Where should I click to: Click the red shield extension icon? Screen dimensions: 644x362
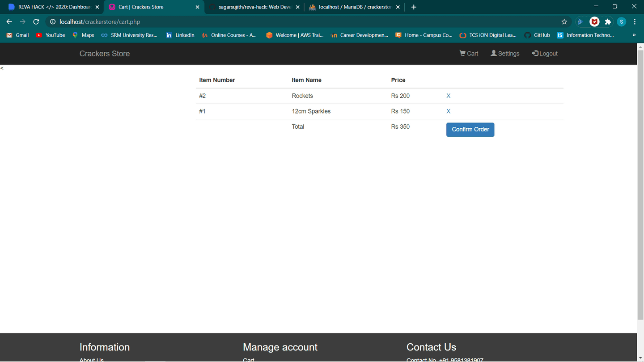594,21
